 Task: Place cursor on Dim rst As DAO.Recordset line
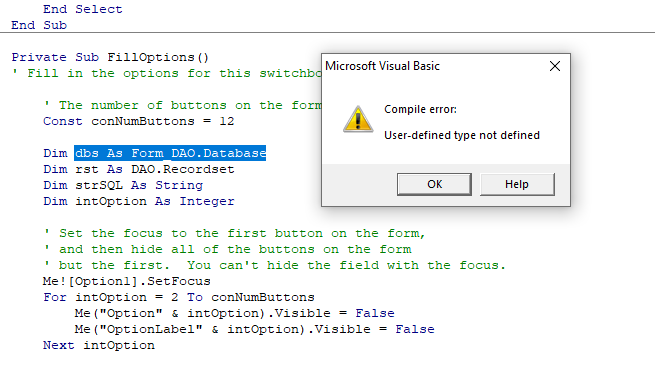click(x=139, y=169)
